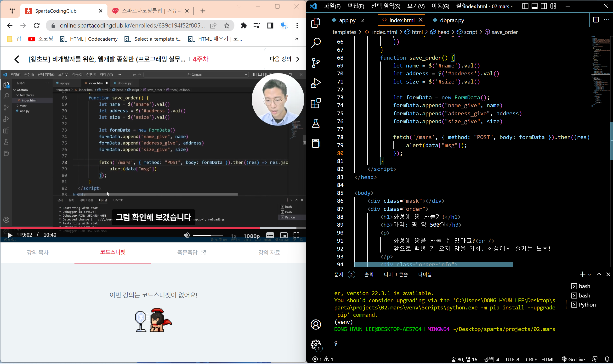Open a new Chrome tab
The height and width of the screenshot is (364, 613).
click(x=203, y=11)
